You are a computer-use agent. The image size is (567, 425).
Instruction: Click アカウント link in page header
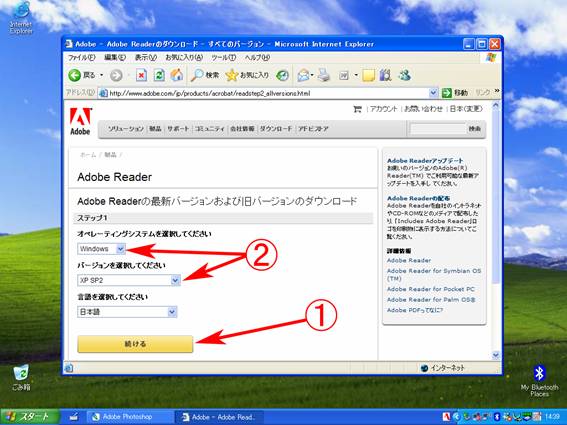coord(384,109)
